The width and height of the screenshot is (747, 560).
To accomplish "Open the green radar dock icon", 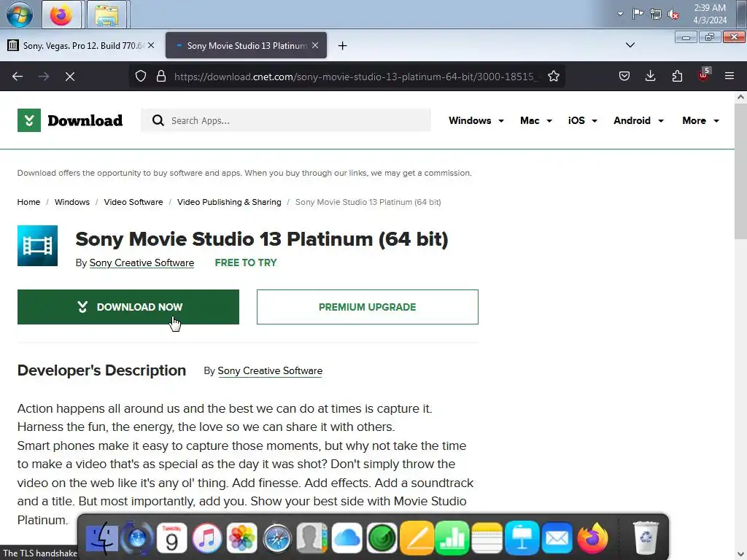I will pyautogui.click(x=382, y=539).
